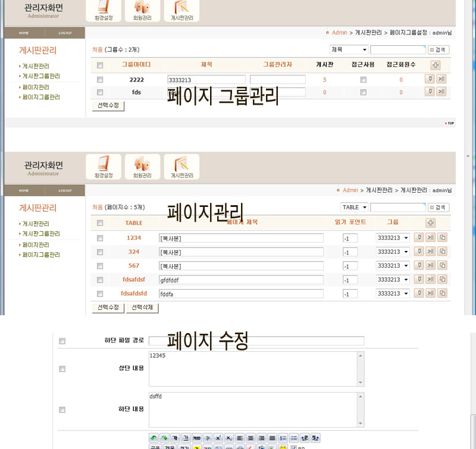Increase indent in editor toolbar
476x449 pixels.
tap(315, 438)
